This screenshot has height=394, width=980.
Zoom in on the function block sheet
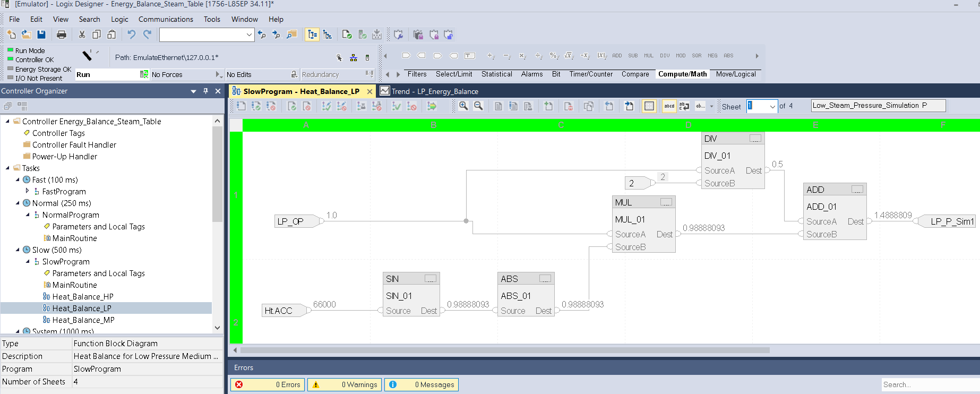pyautogui.click(x=463, y=106)
